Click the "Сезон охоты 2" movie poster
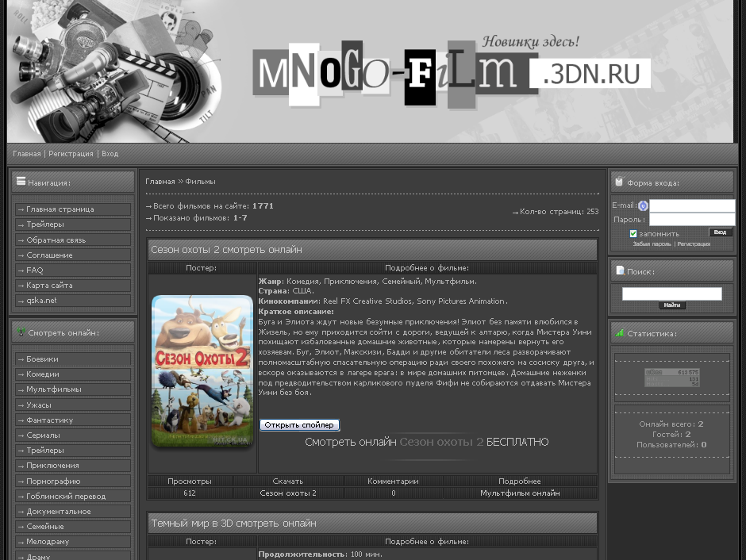746x560 pixels. point(202,370)
